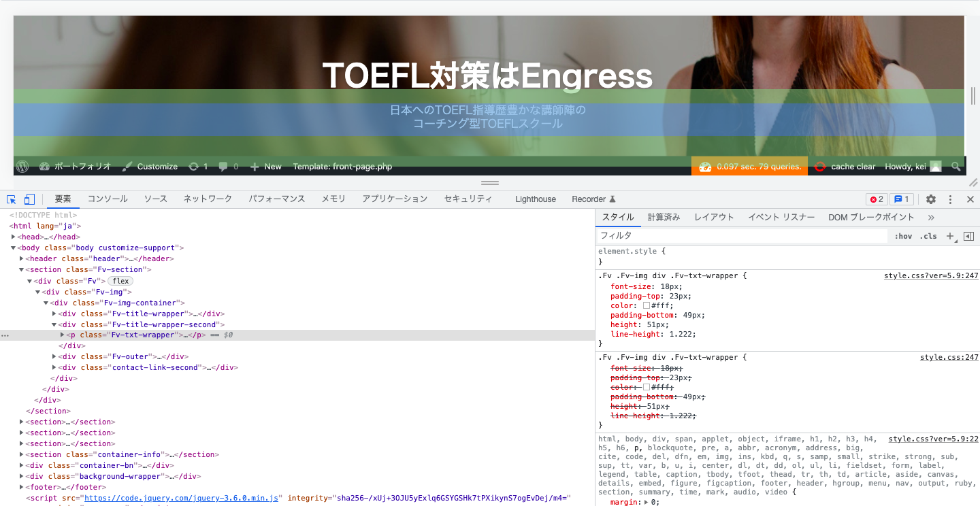This screenshot has height=506, width=980.
Task: Switch to the ソース tab
Action: point(155,199)
